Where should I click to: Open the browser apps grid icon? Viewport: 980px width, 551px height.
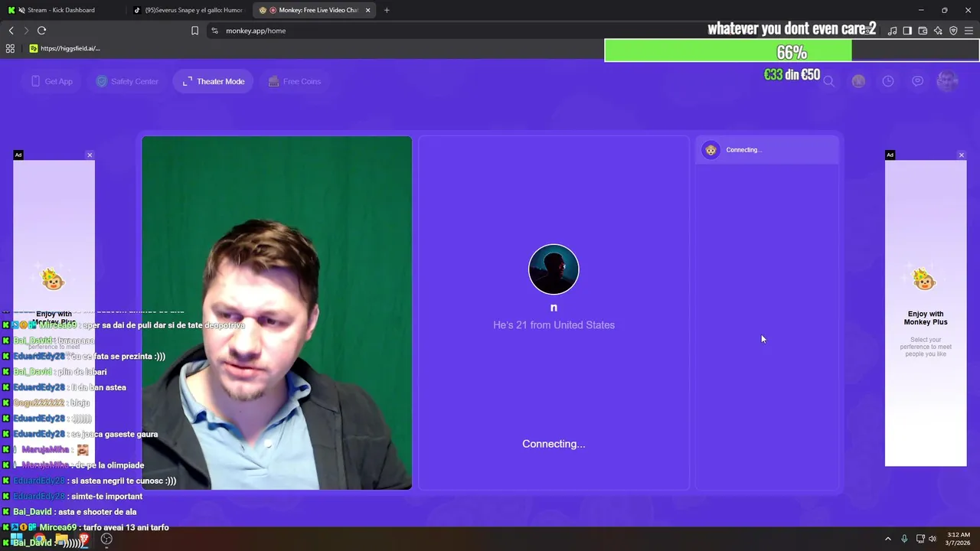tap(10, 48)
